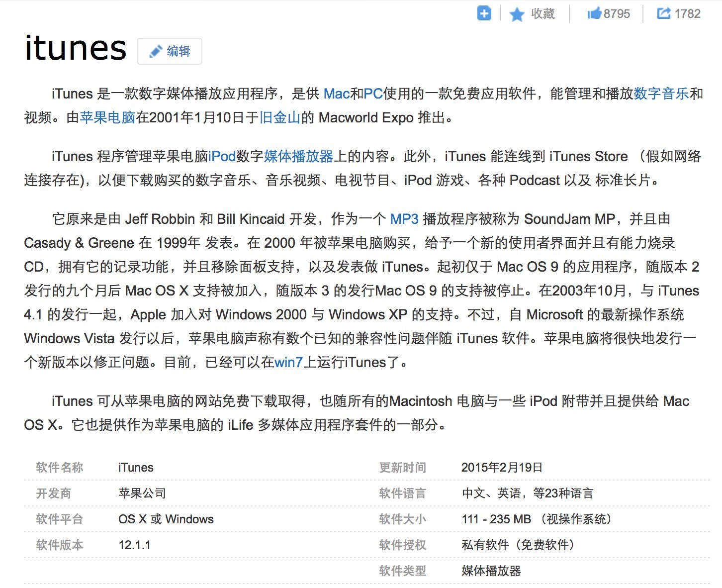Click the 编辑 edit button

coord(170,51)
